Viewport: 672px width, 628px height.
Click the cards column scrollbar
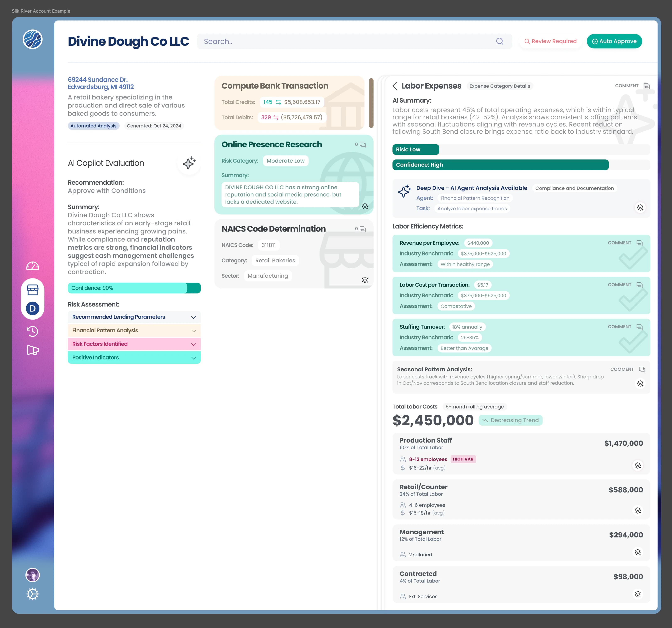[x=371, y=103]
